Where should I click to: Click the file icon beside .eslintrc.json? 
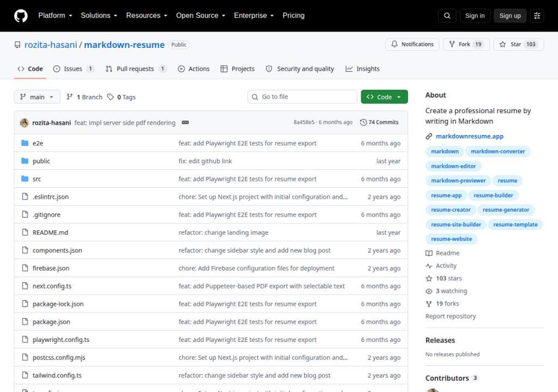(25, 197)
